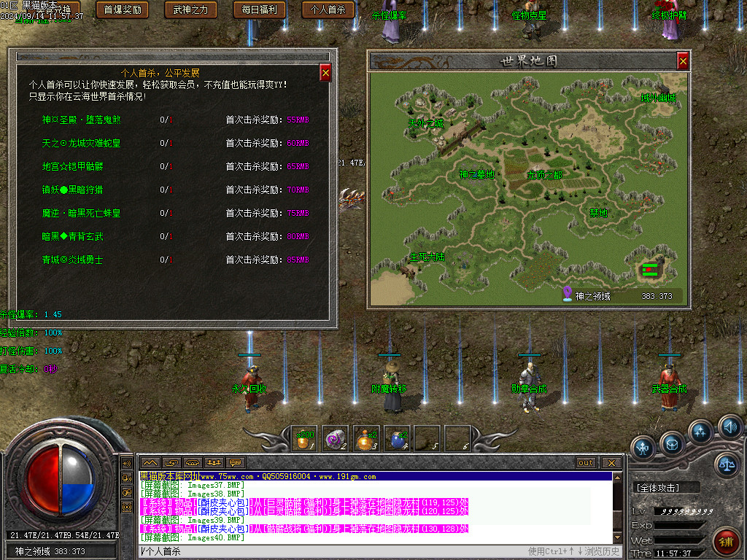The image size is (747, 560).
Task: Click the chat input field
Action: [x=380, y=551]
